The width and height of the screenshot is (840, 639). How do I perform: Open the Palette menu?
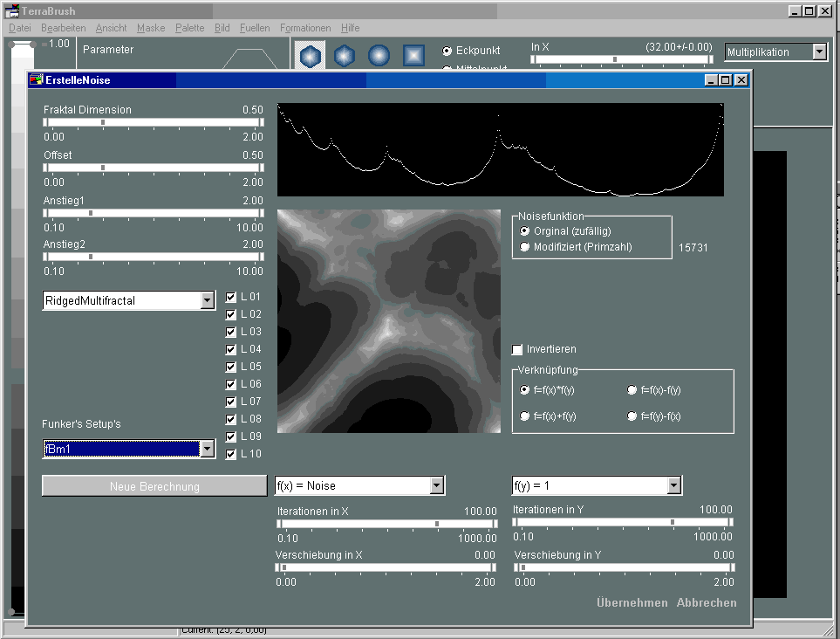tap(189, 28)
